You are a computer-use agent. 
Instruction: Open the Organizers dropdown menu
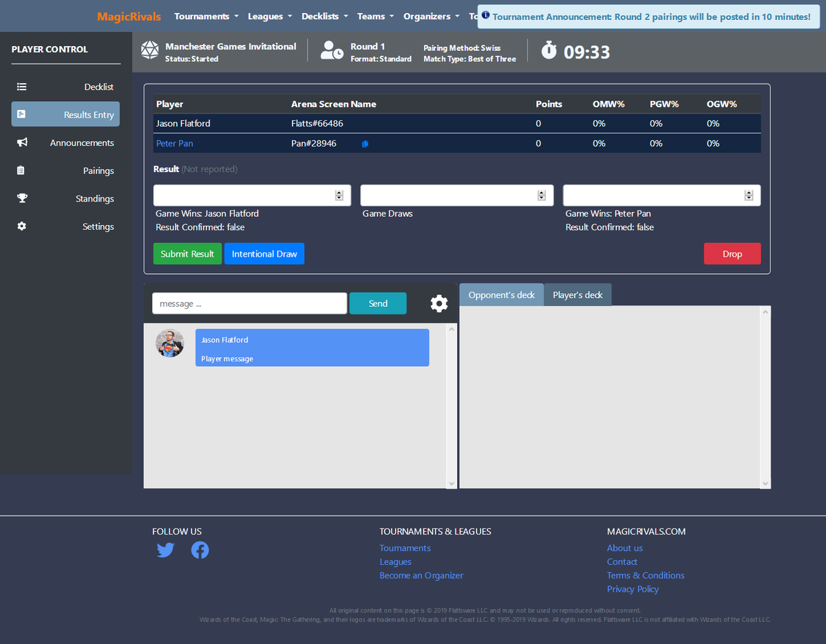(432, 16)
